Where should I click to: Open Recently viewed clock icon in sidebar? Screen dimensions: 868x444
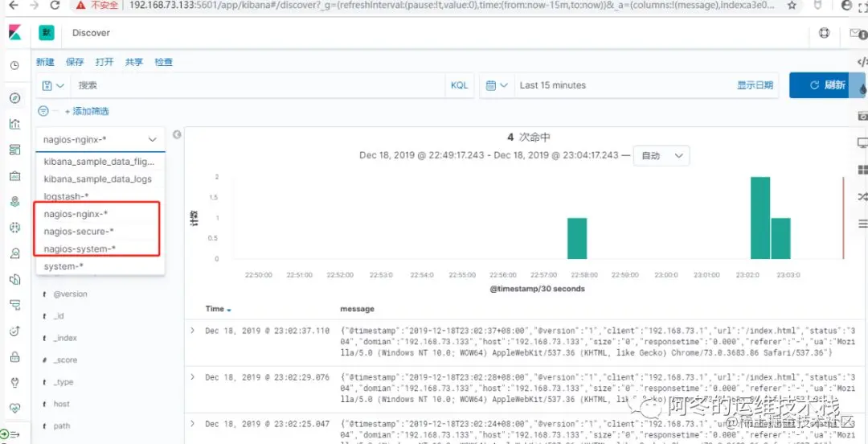15,65
